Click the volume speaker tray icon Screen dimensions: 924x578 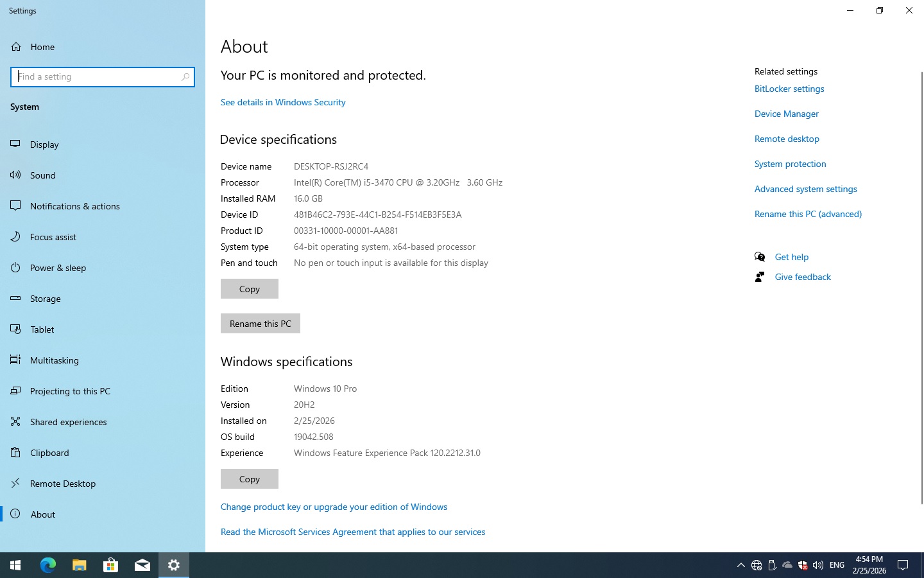coord(818,565)
